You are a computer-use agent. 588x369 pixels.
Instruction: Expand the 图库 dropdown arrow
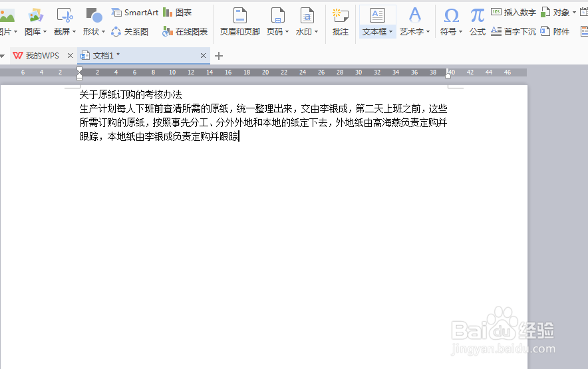point(45,32)
